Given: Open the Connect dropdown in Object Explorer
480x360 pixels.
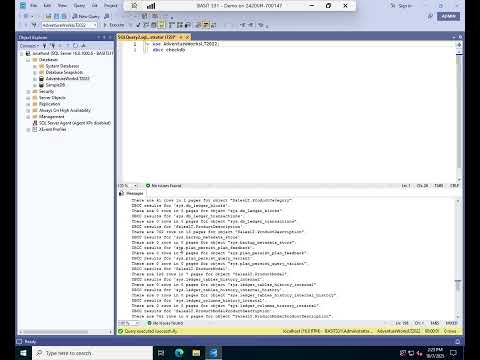Looking at the screenshot, I should pos(29,46).
